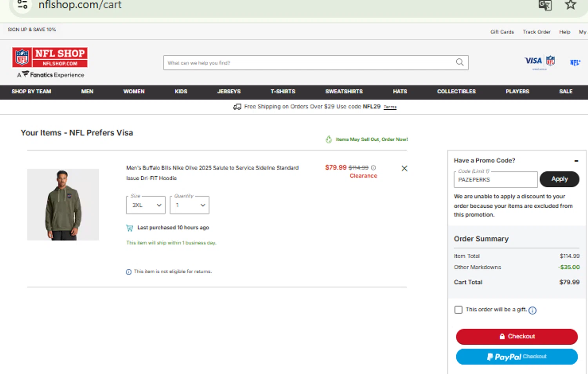This screenshot has height=374, width=588.
Task: Open the Men menu
Action: pyautogui.click(x=87, y=91)
